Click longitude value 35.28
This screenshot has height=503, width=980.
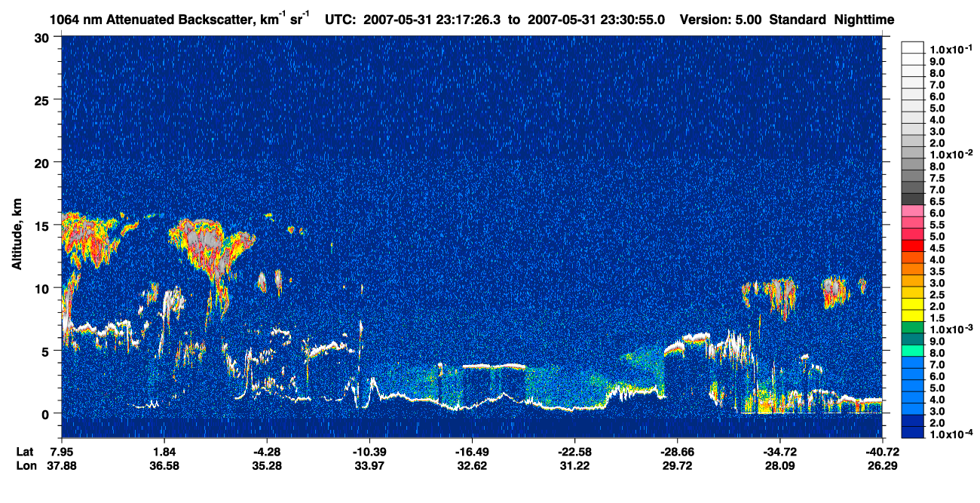pyautogui.click(x=267, y=465)
